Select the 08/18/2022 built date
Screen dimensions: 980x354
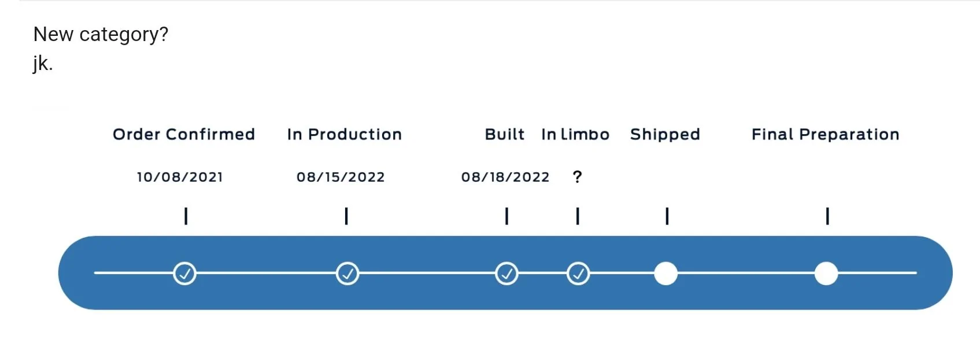pyautogui.click(x=505, y=177)
